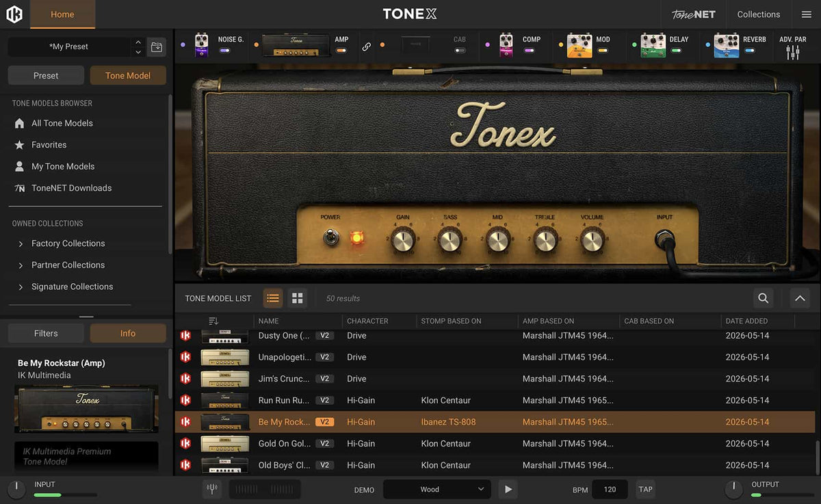Sort by AMP BASED ON column header
The width and height of the screenshot is (821, 504).
(548, 321)
